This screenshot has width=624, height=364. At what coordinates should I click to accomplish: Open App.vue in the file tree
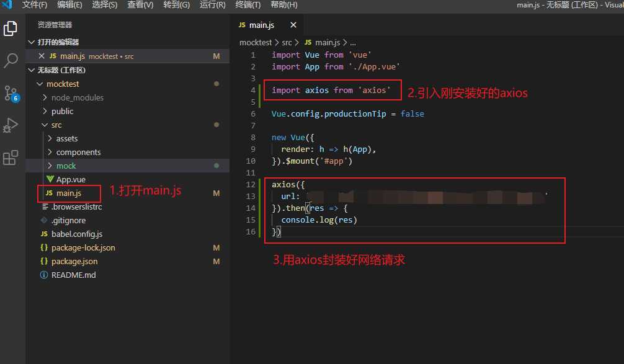(x=71, y=179)
